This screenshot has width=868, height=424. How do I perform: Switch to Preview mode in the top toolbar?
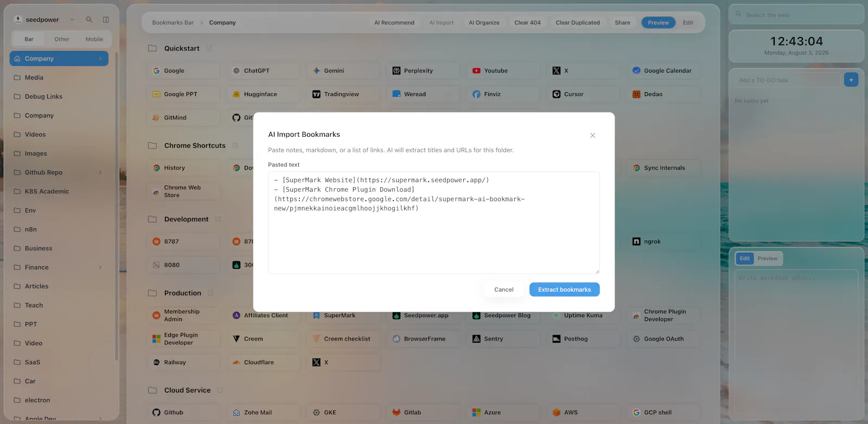click(x=658, y=23)
